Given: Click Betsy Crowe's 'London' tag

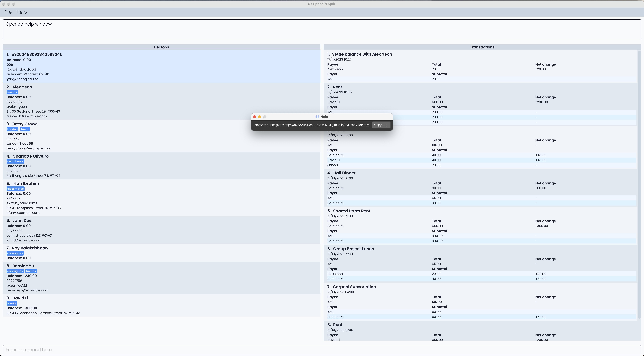Looking at the screenshot, I should click(12, 129).
